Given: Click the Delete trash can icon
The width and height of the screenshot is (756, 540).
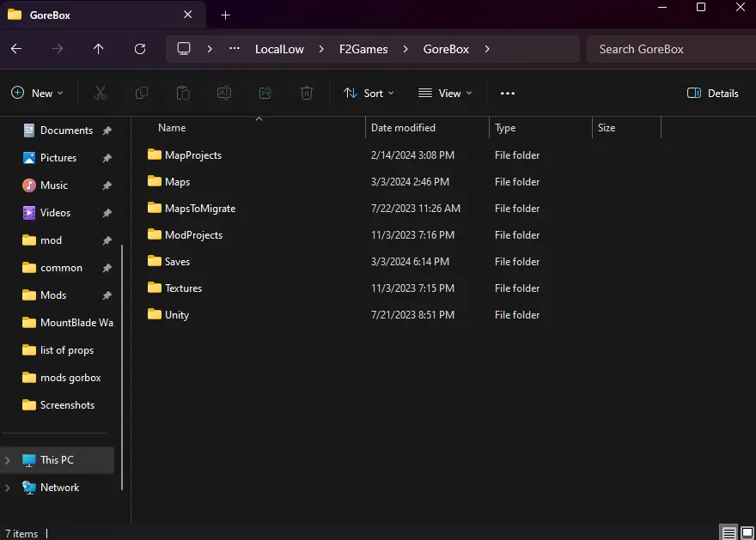Looking at the screenshot, I should pyautogui.click(x=307, y=93).
